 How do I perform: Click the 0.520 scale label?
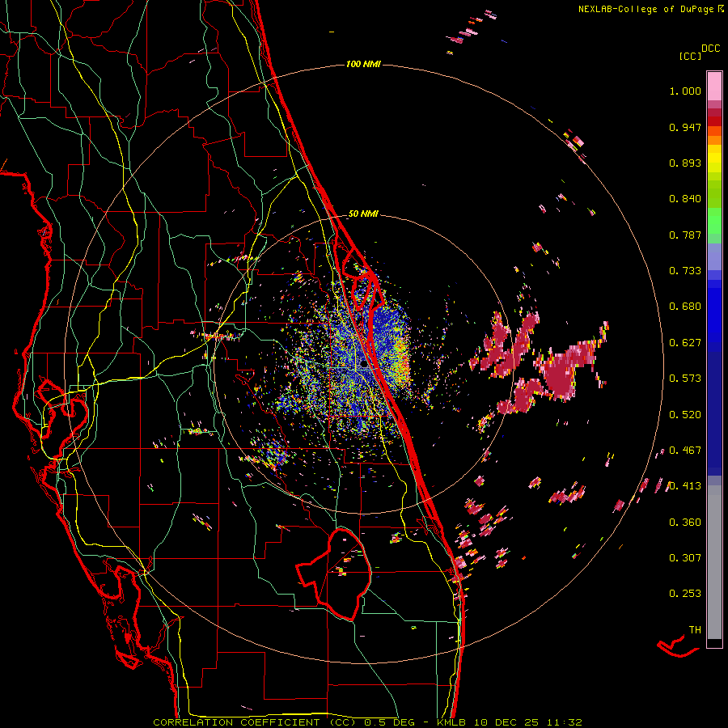point(685,415)
